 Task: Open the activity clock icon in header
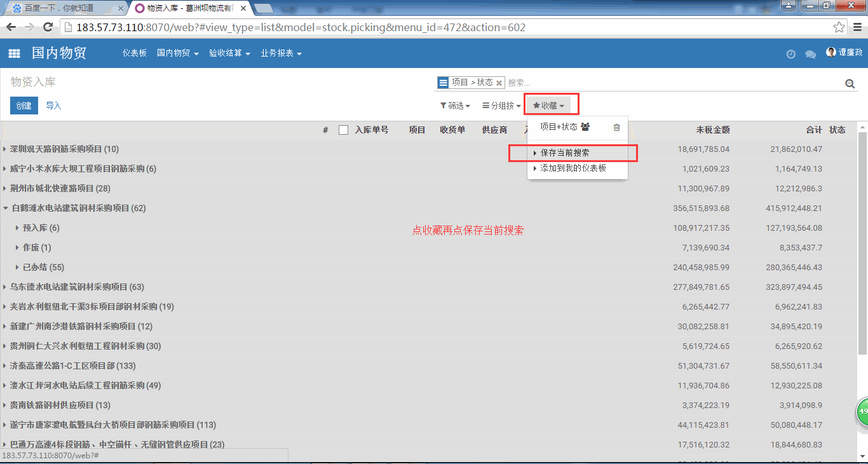pos(790,54)
